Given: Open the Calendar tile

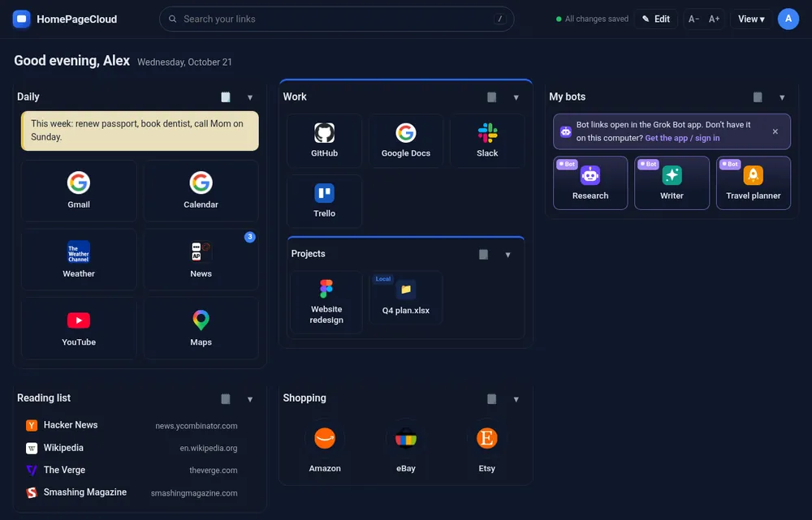Looking at the screenshot, I should click(201, 191).
